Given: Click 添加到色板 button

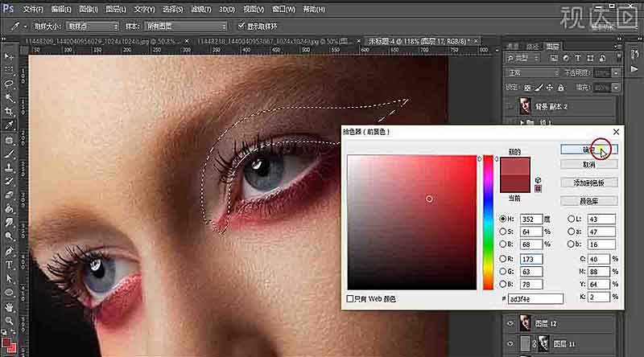Looking at the screenshot, I should point(589,183).
